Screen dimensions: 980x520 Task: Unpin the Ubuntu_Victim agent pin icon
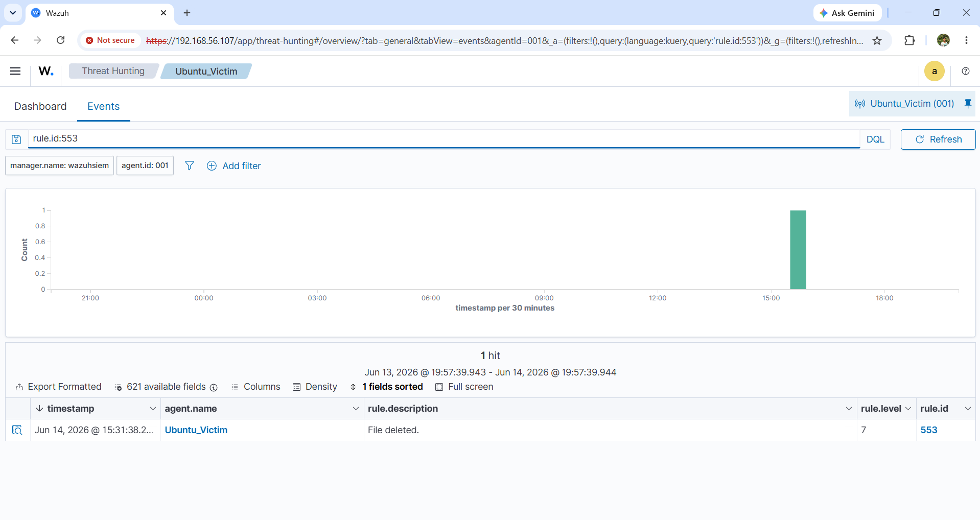(968, 104)
